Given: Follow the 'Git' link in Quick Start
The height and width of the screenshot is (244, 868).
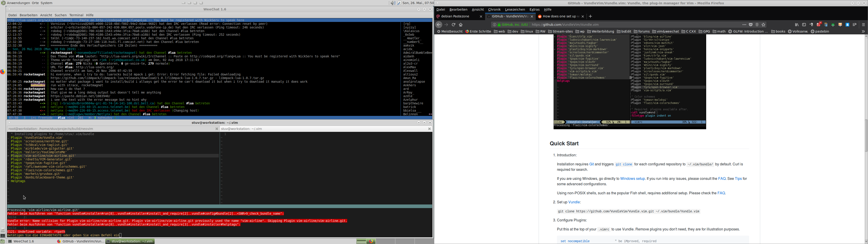Looking at the screenshot, I should pos(591,164).
